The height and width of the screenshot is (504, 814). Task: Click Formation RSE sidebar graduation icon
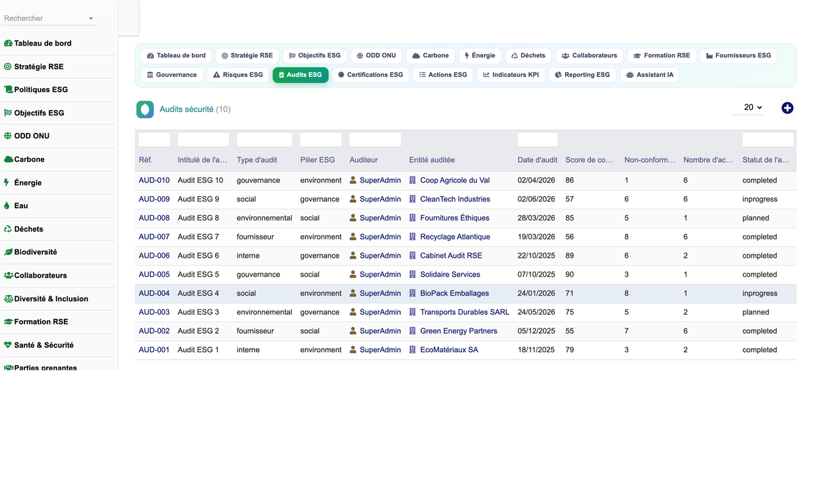pyautogui.click(x=9, y=322)
